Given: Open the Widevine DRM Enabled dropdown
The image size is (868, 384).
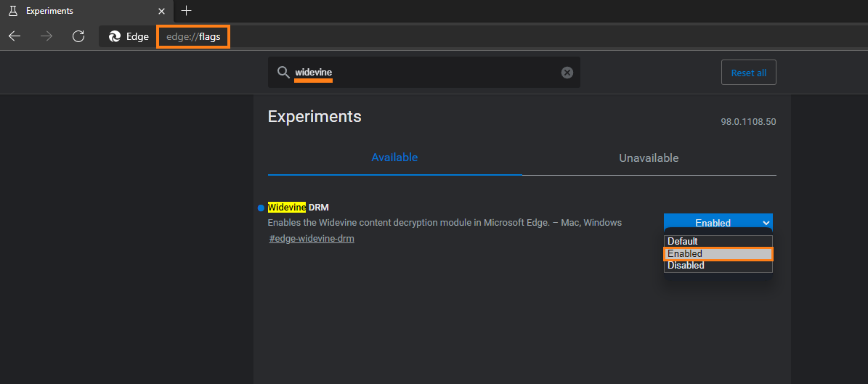Looking at the screenshot, I should 718,222.
